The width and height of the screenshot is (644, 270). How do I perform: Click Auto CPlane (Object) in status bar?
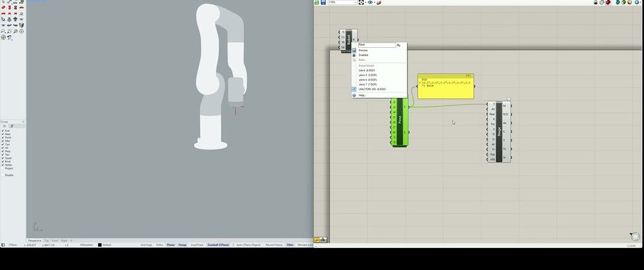(248, 245)
